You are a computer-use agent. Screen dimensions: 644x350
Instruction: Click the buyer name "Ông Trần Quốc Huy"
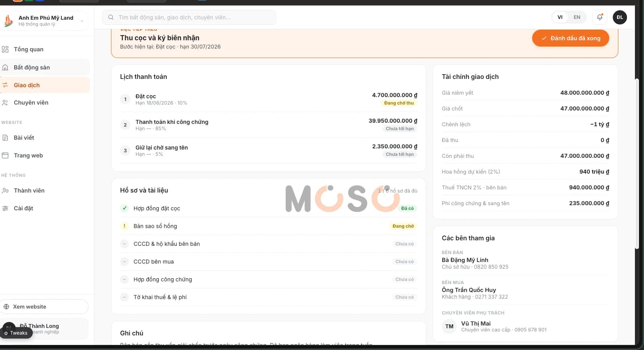coord(469,290)
